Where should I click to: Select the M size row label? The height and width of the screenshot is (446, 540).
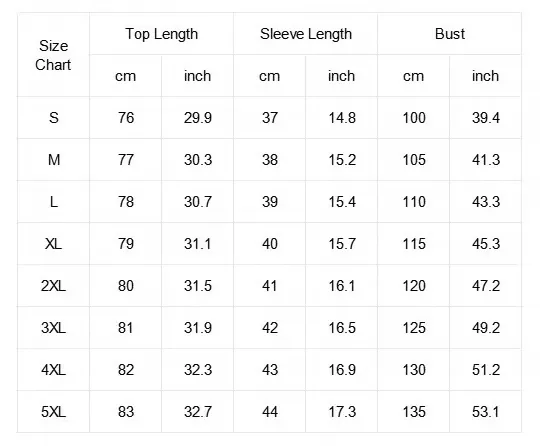pyautogui.click(x=53, y=160)
